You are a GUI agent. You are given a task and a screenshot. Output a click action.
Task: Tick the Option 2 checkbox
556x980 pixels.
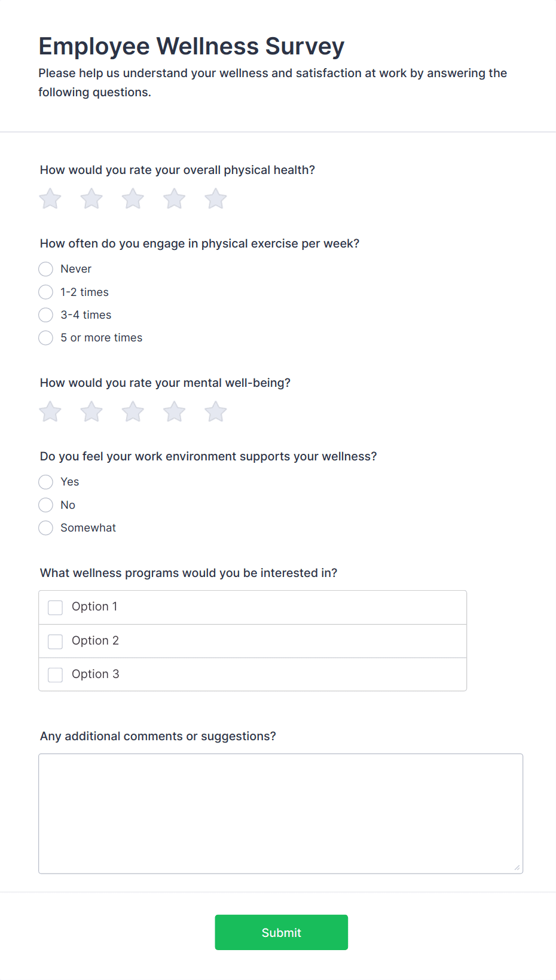[56, 642]
